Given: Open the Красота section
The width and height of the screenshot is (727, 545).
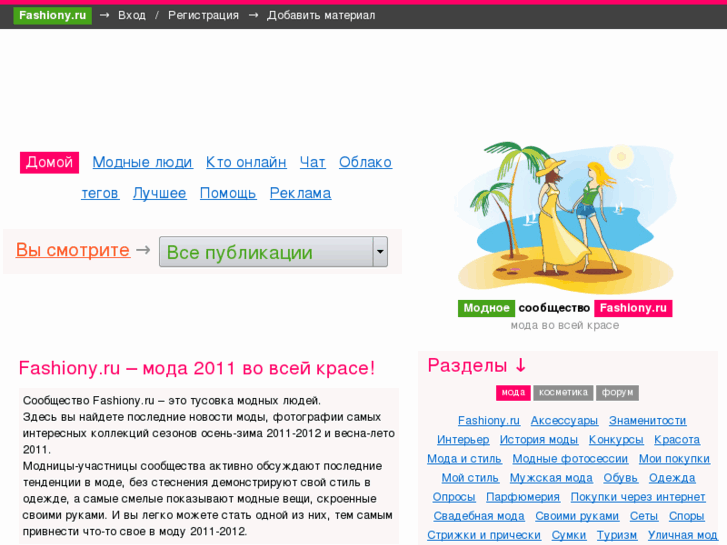Looking at the screenshot, I should 677,439.
